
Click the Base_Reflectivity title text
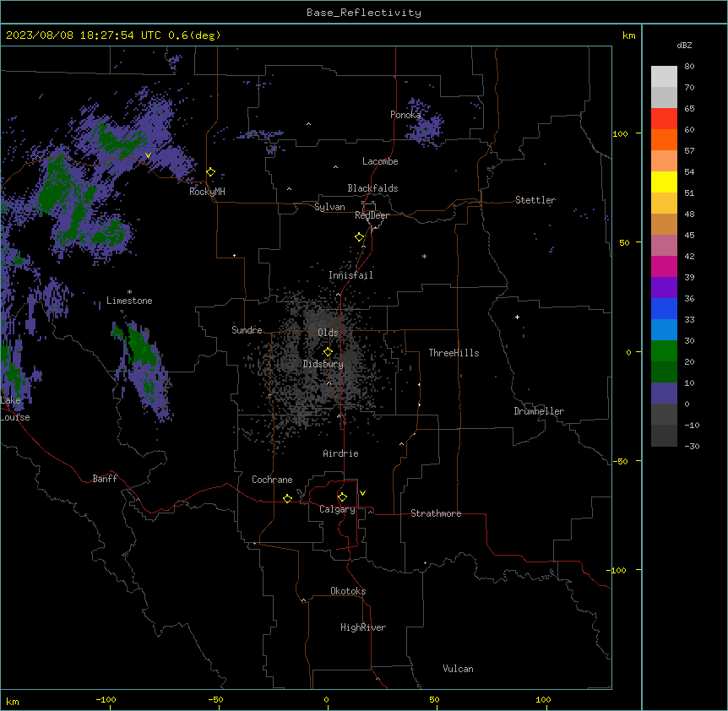[364, 13]
